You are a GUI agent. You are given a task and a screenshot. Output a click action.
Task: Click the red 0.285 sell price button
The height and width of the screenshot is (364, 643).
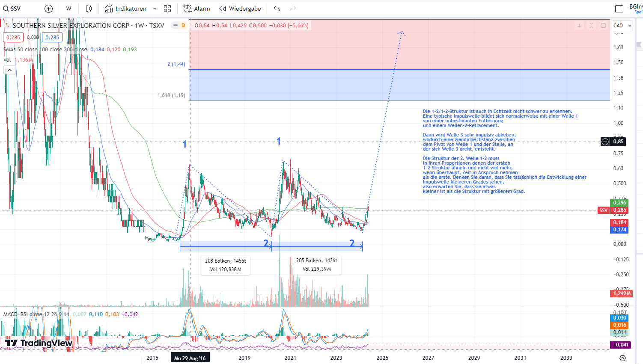[x=13, y=38]
